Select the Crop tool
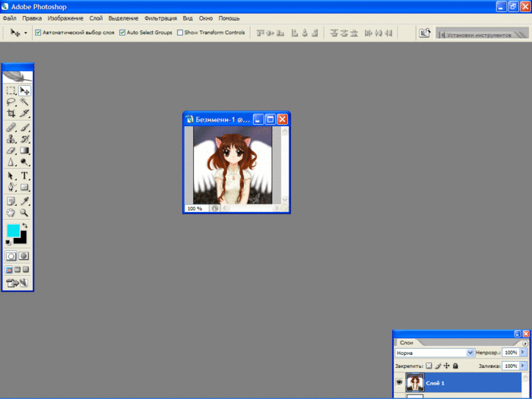This screenshot has width=532, height=399. (x=11, y=113)
